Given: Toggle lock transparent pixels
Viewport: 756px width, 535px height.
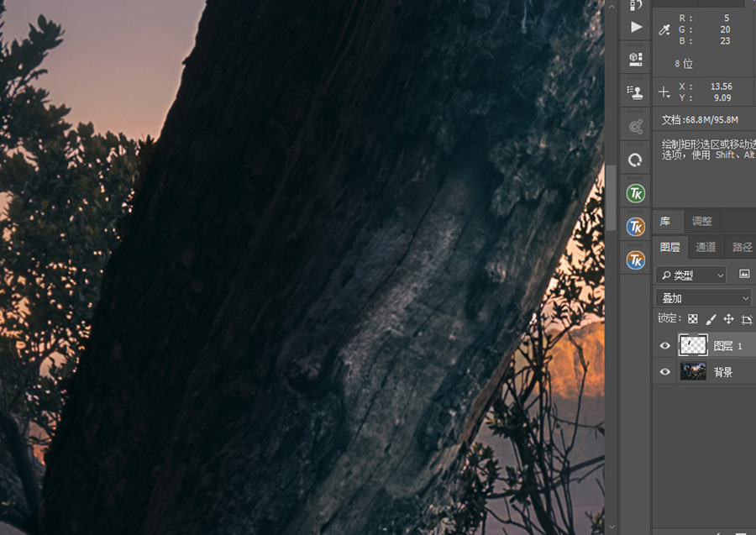Looking at the screenshot, I should [693, 318].
